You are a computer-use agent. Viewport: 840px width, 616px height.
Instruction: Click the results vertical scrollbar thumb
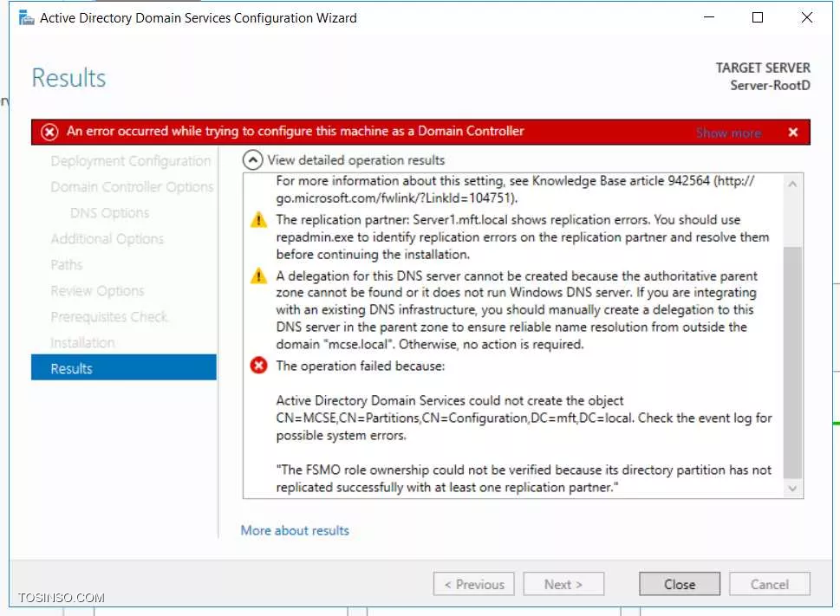(793, 362)
